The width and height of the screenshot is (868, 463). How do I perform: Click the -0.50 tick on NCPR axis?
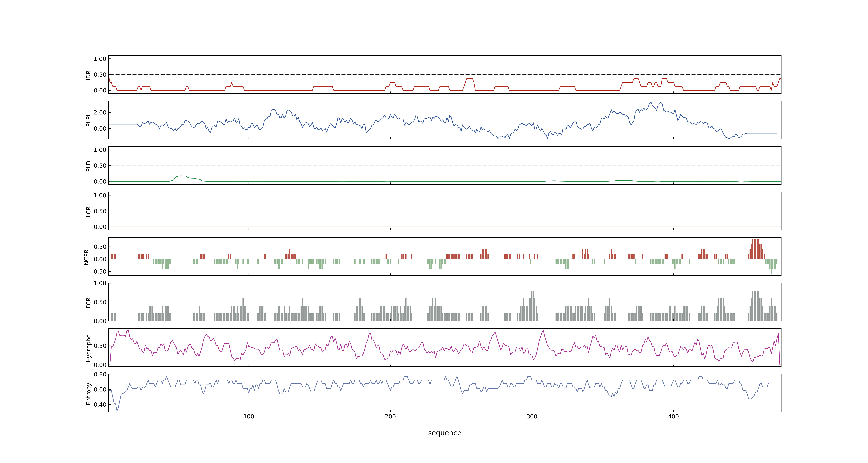99,271
